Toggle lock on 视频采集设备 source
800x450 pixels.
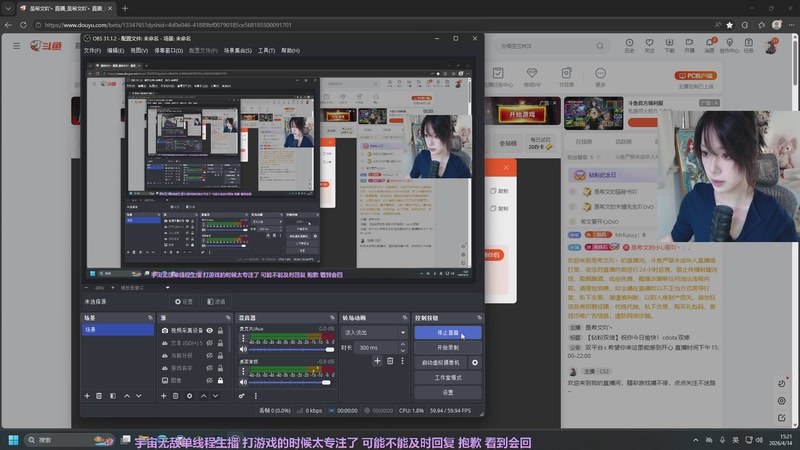(220, 331)
